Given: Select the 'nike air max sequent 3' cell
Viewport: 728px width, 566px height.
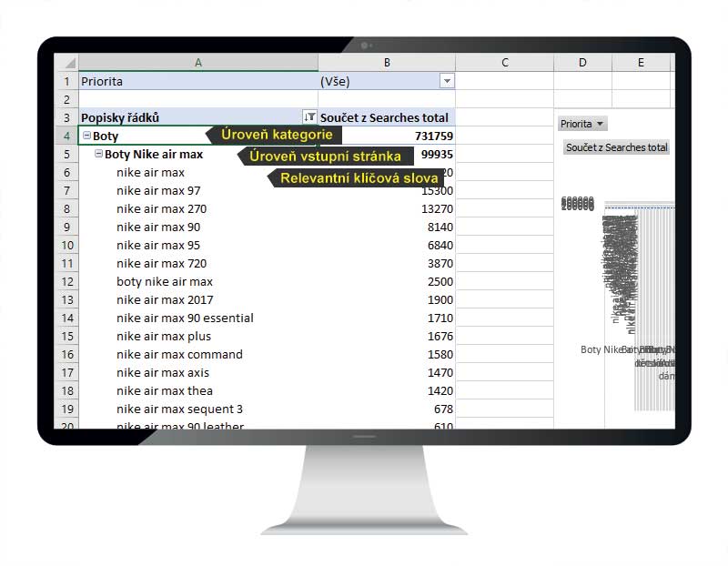Looking at the screenshot, I should click(x=198, y=409).
